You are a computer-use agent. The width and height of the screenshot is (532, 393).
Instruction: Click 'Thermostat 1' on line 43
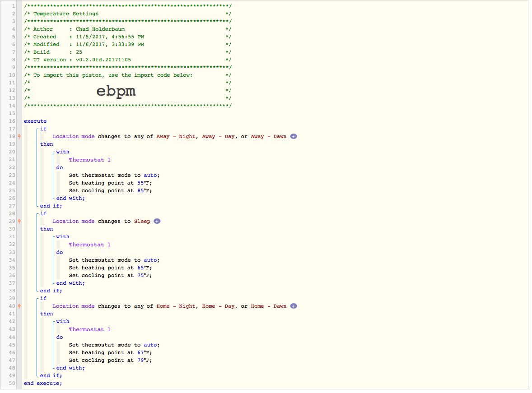(x=89, y=329)
